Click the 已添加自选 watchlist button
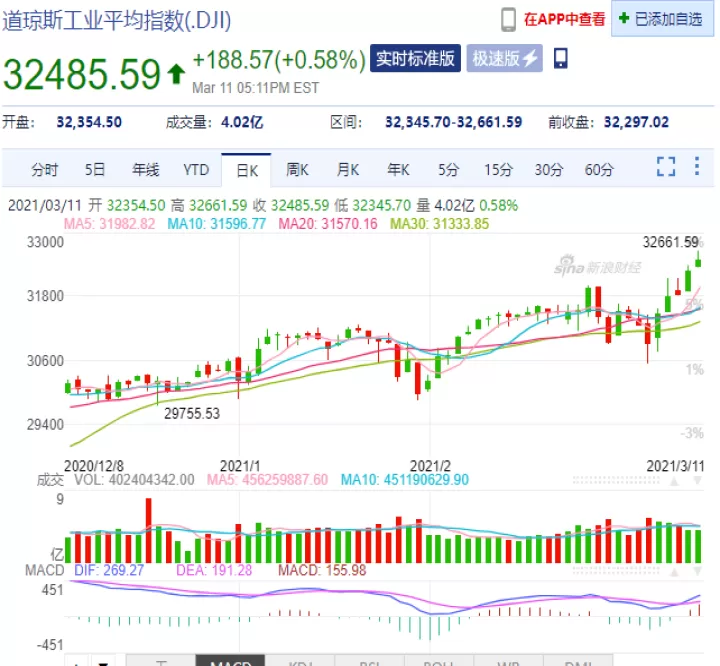Image resolution: width=720 pixels, height=666 pixels. coord(662,19)
